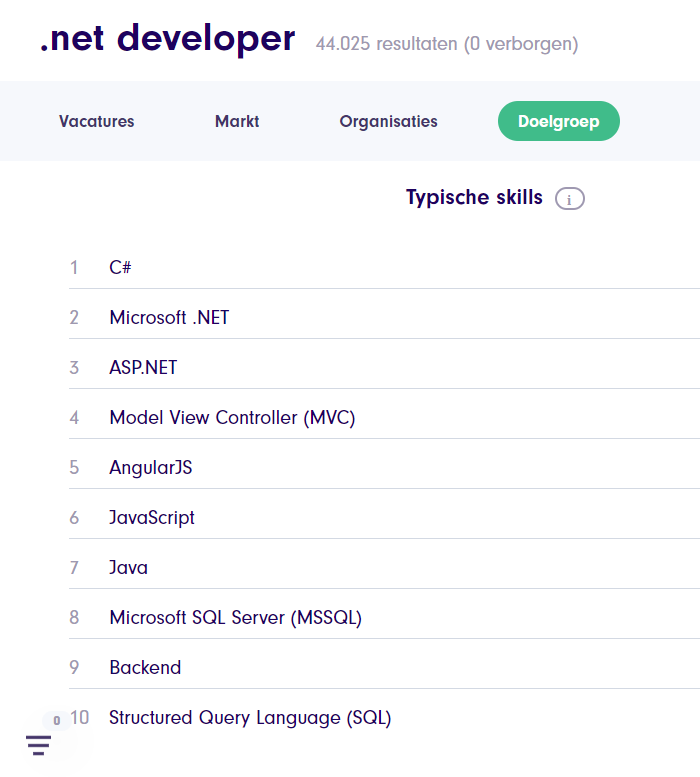This screenshot has height=777, width=700.
Task: Click Structured Query Language (SQL) row
Action: [384, 718]
